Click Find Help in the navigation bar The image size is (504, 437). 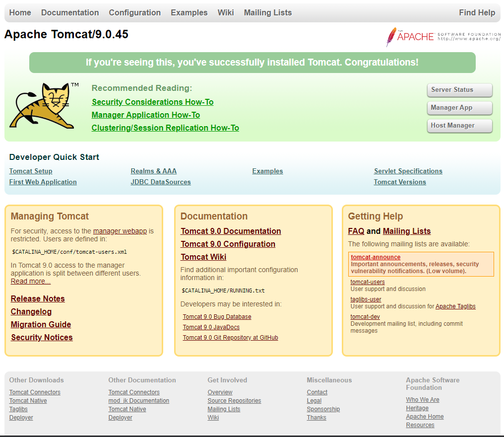(x=477, y=12)
